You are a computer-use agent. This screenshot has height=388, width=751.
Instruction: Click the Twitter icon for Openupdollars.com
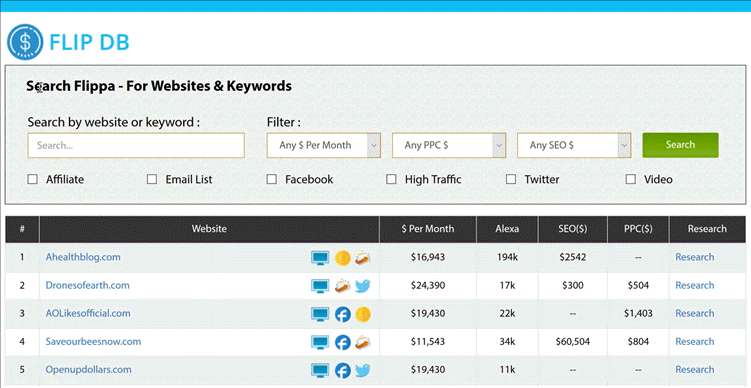[x=363, y=370]
